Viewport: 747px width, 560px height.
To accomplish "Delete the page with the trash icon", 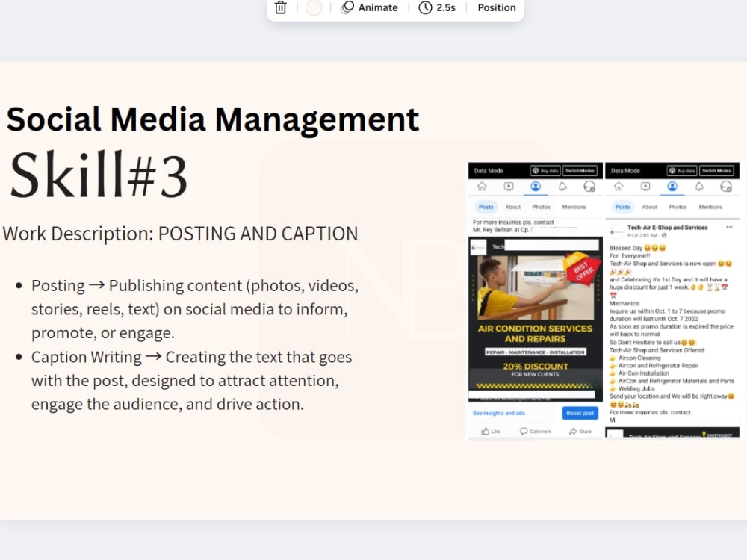I will pos(281,7).
